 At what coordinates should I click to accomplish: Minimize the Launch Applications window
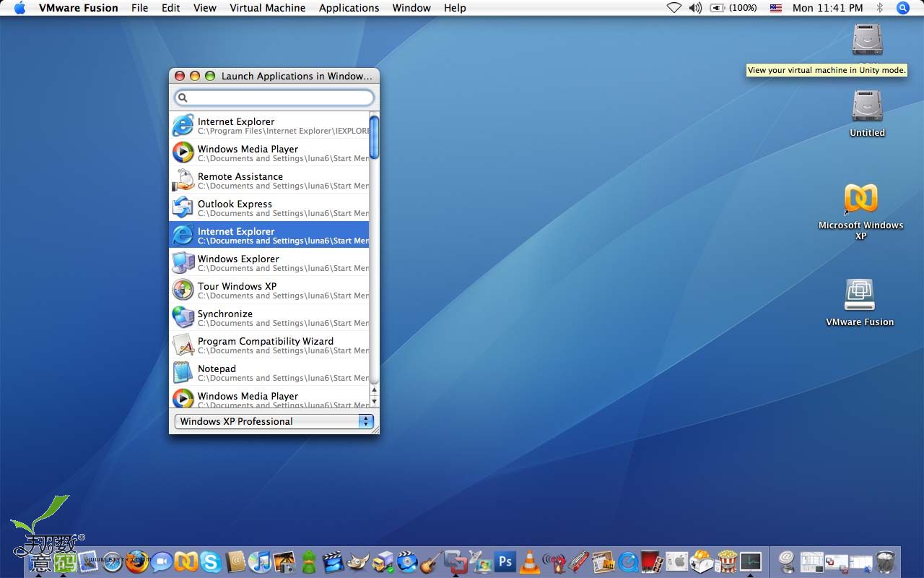click(x=195, y=76)
